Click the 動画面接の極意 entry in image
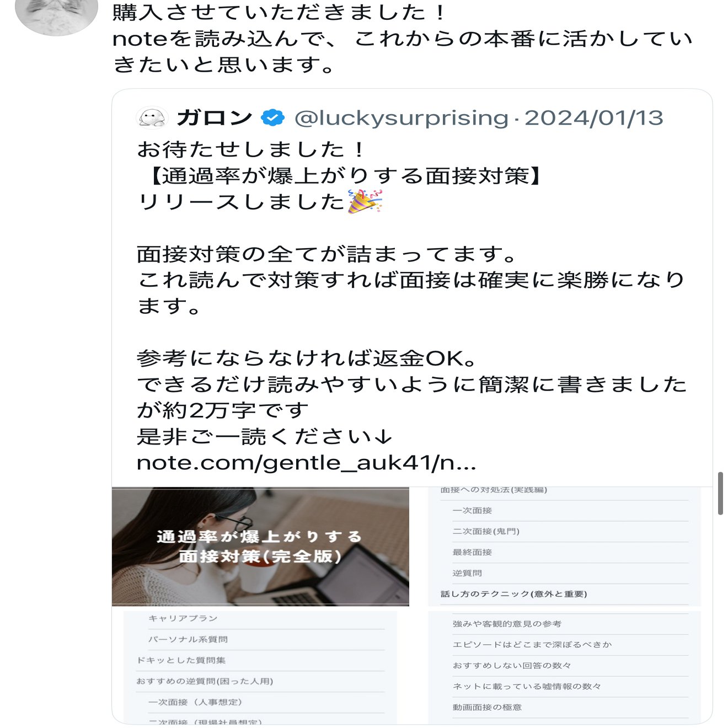The image size is (728, 728). [x=487, y=707]
